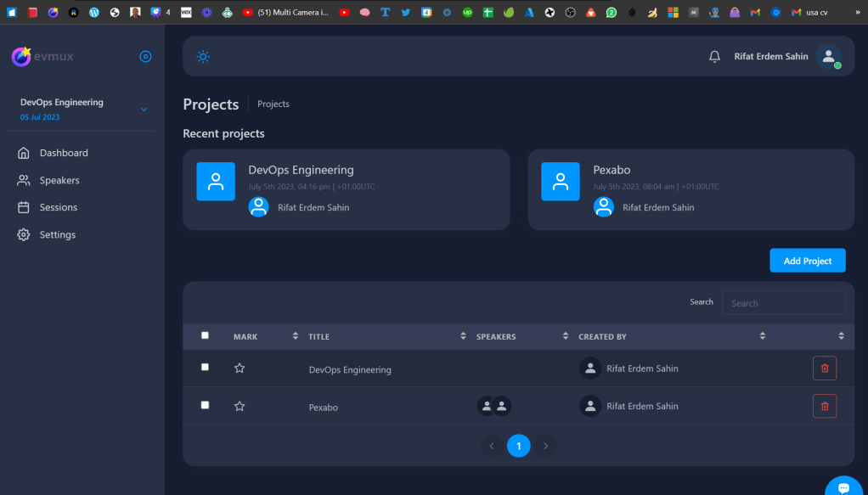Click the last column sort arrows
Screen dimensions: 868x495
tap(841, 336)
